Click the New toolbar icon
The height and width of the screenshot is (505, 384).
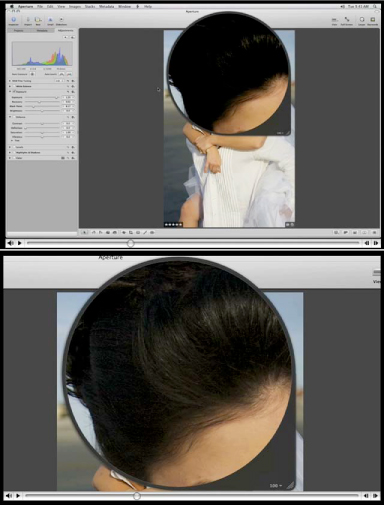38,20
